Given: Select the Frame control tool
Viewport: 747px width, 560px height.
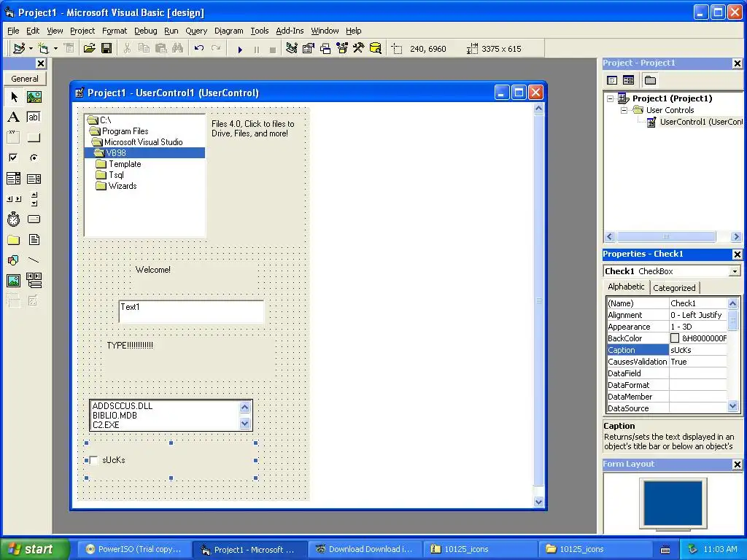Looking at the screenshot, I should click(14, 138).
